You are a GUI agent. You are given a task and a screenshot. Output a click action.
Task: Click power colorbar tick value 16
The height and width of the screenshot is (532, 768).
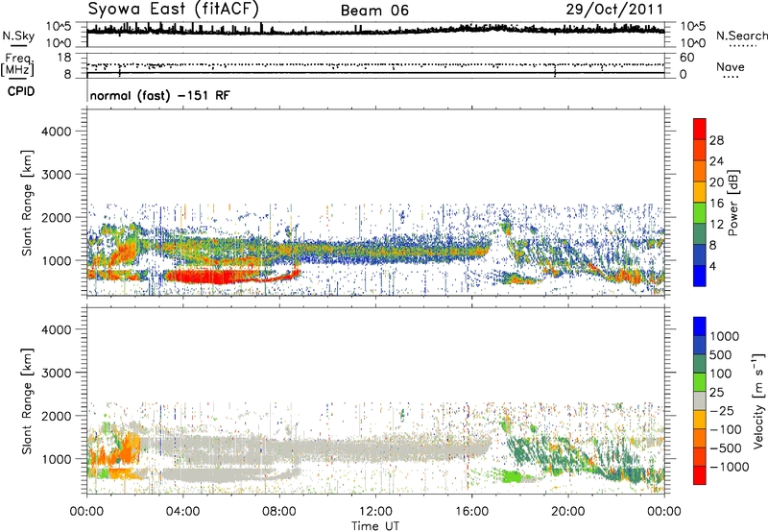coord(716,204)
